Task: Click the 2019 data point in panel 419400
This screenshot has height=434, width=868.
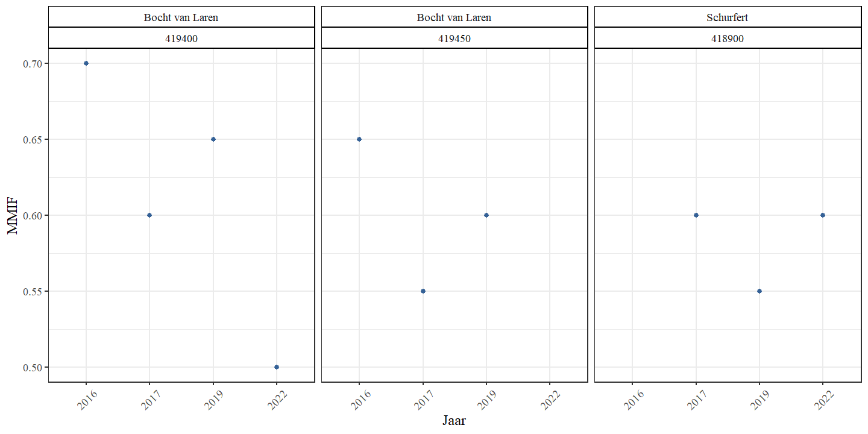Action: click(x=213, y=139)
